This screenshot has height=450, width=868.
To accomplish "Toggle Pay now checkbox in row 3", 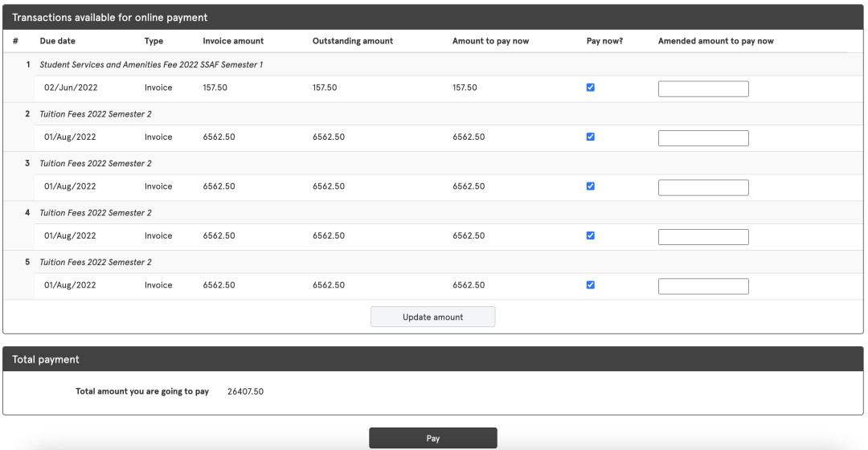I will (591, 186).
